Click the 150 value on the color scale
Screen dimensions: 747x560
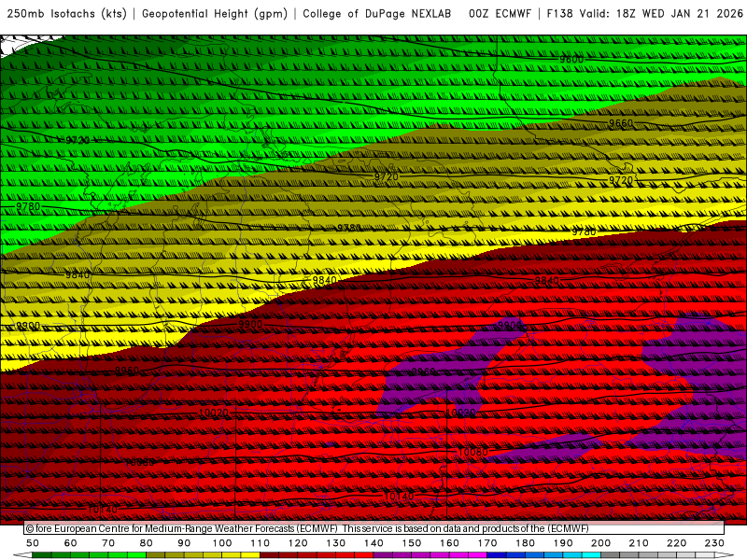tap(412, 543)
